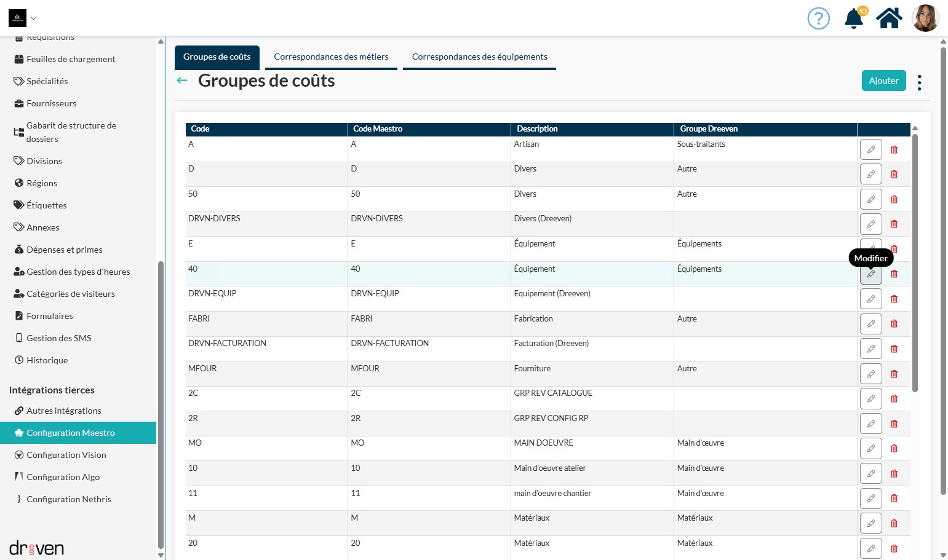
Task: Edit the 2C GRP REV CATALOGUE row
Action: 870,398
